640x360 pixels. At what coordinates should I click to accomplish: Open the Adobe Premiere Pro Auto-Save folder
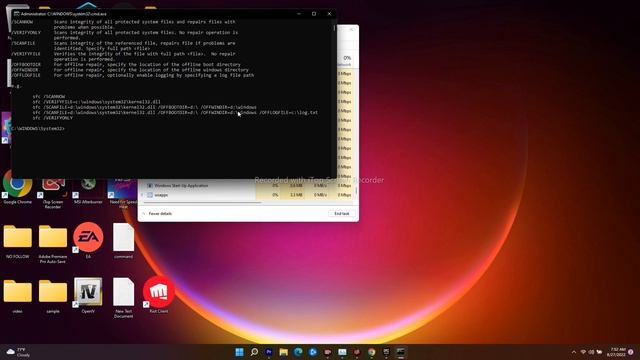point(53,243)
